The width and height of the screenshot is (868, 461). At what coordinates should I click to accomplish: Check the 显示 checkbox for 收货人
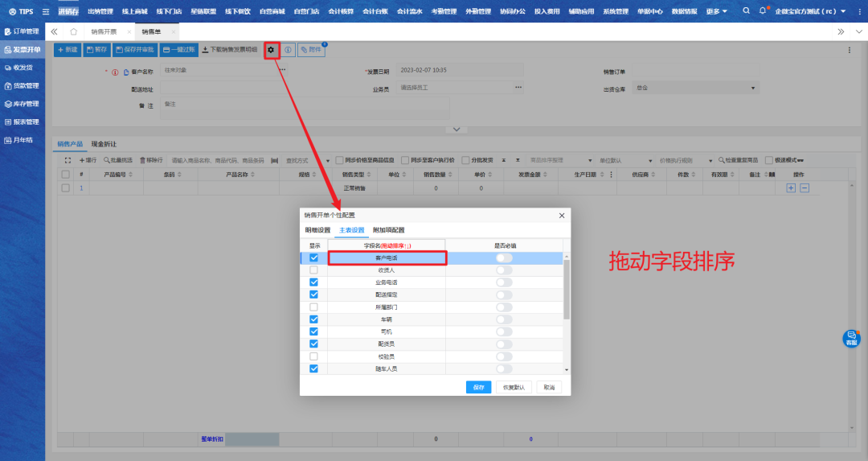click(313, 270)
